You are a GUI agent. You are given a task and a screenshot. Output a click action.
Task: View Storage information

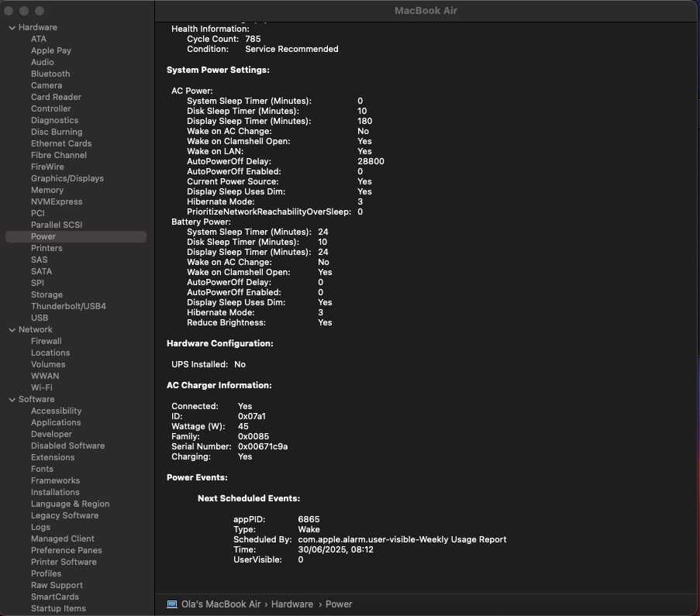coord(47,294)
